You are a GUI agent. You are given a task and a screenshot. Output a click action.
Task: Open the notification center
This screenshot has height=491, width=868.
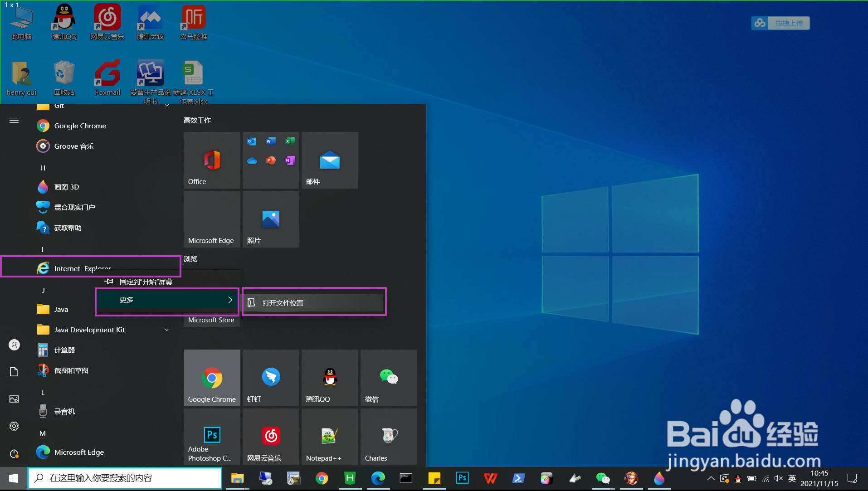point(852,478)
